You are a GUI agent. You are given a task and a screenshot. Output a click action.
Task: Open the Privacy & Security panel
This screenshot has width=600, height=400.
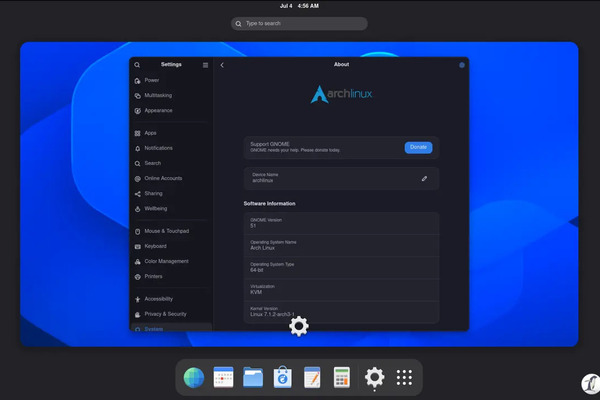click(171, 314)
